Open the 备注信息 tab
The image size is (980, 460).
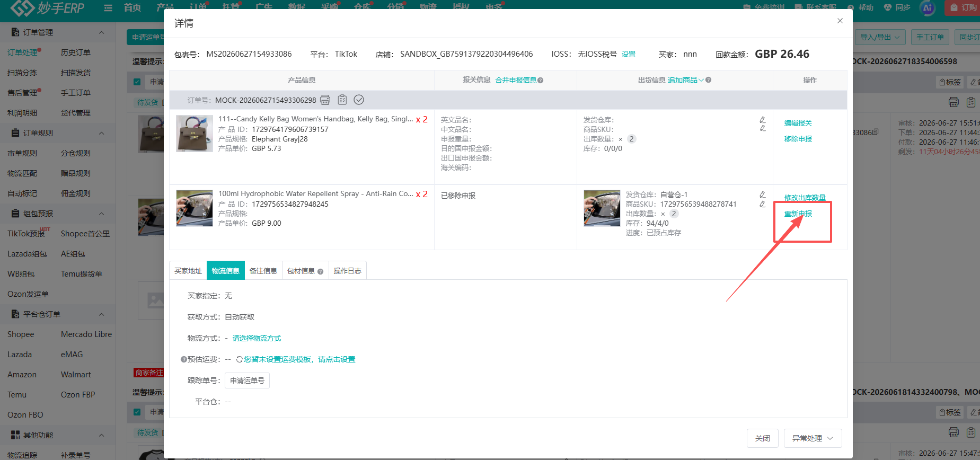pos(263,271)
